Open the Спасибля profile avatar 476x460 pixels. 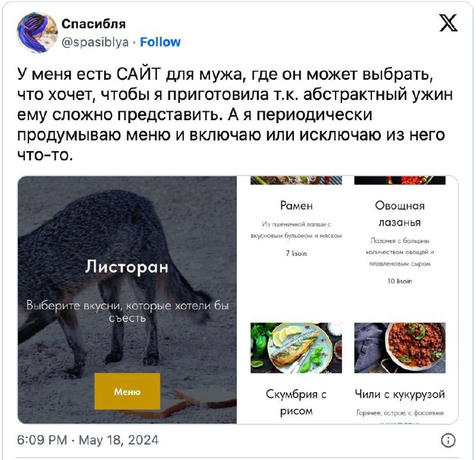pyautogui.click(x=37, y=33)
